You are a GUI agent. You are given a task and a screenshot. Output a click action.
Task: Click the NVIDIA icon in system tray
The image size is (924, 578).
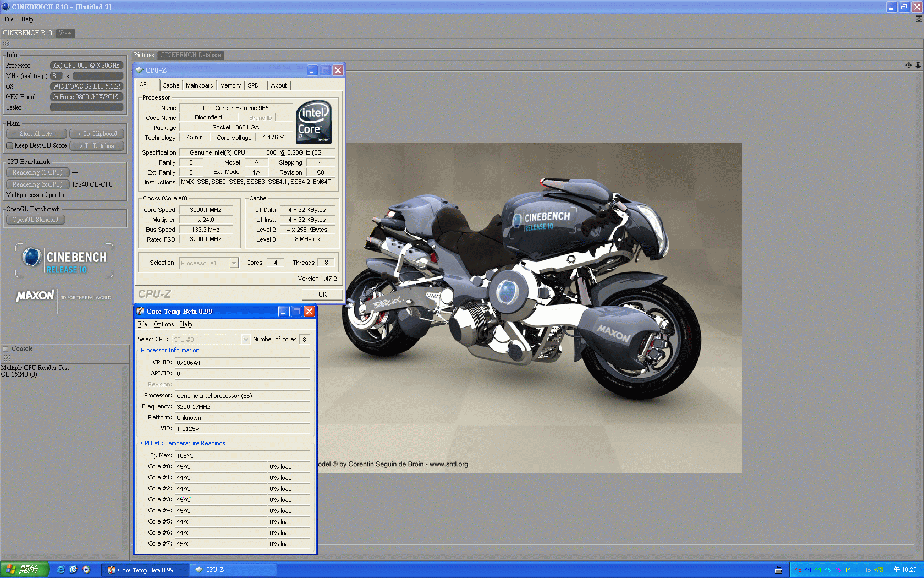point(879,570)
